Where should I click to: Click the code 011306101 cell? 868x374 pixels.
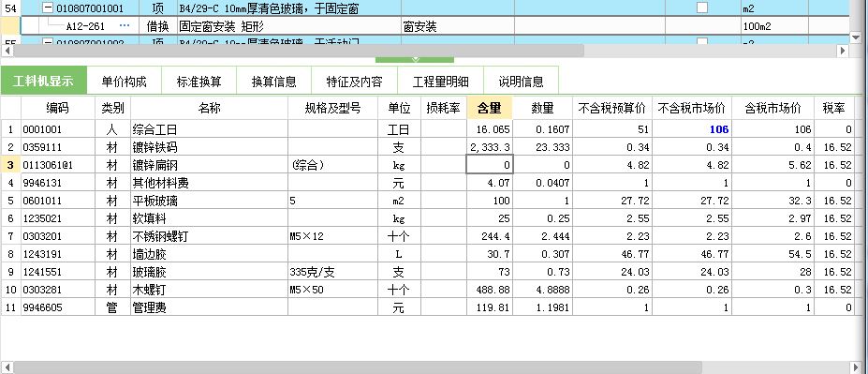tap(57, 165)
